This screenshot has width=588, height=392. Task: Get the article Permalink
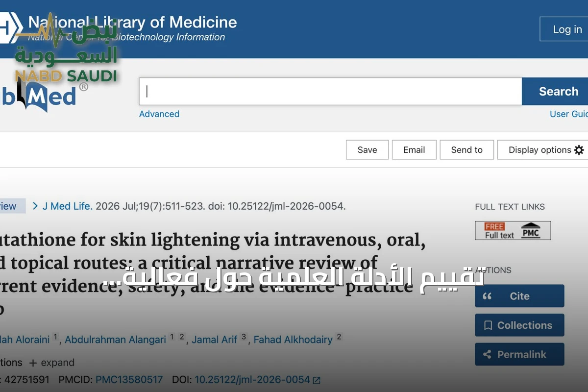[519, 354]
